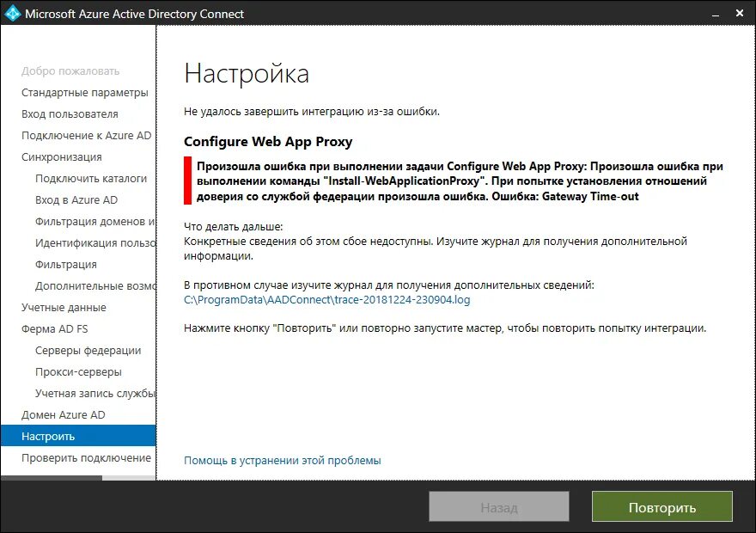Choose Вход в Azure AD sub-step
This screenshot has width=756, height=533.
(76, 199)
